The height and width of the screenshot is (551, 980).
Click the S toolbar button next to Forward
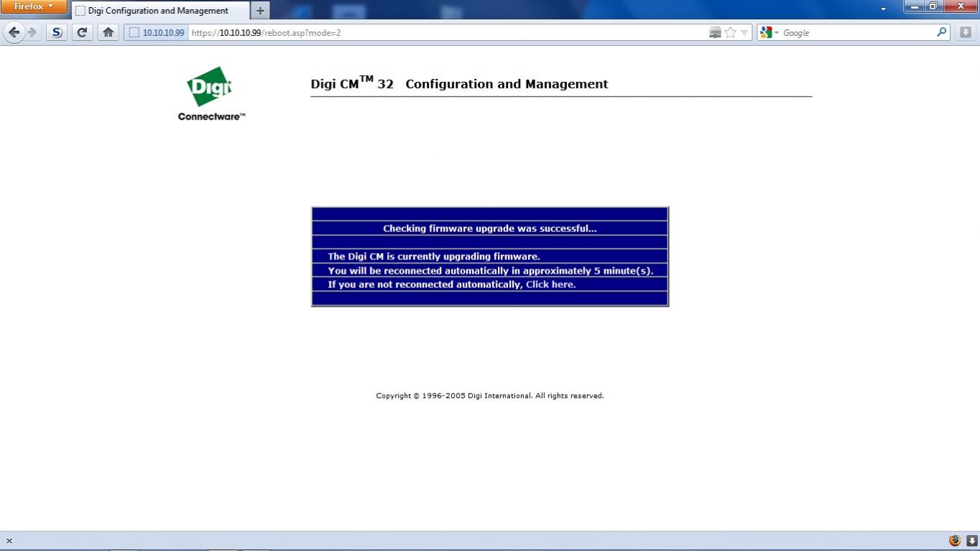click(57, 32)
